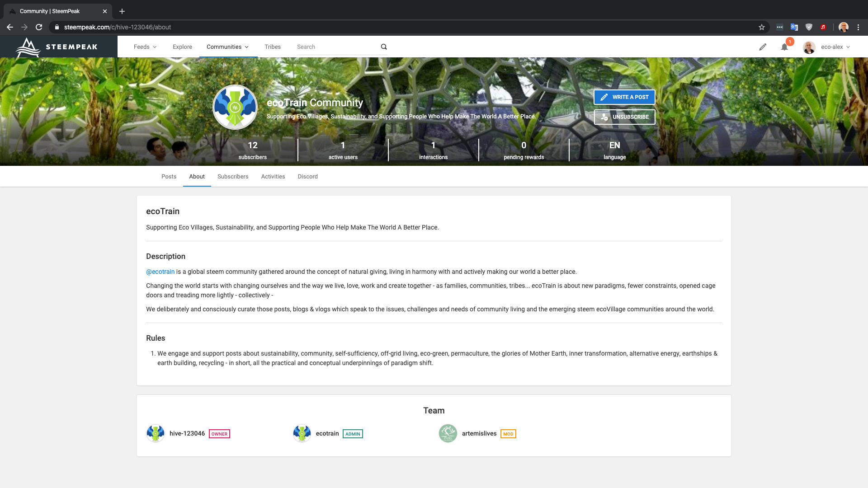Screen dimensions: 868x488
Task: Click the eco-alex user avatar
Action: point(809,47)
